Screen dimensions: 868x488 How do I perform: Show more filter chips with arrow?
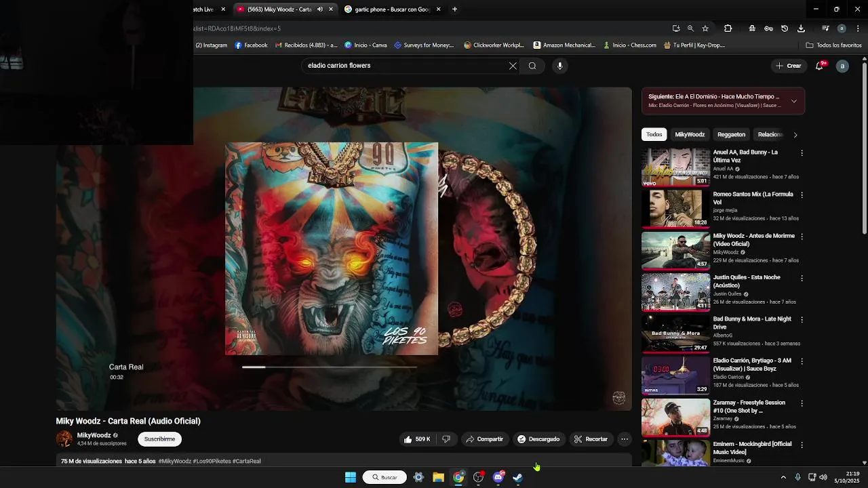pos(795,135)
